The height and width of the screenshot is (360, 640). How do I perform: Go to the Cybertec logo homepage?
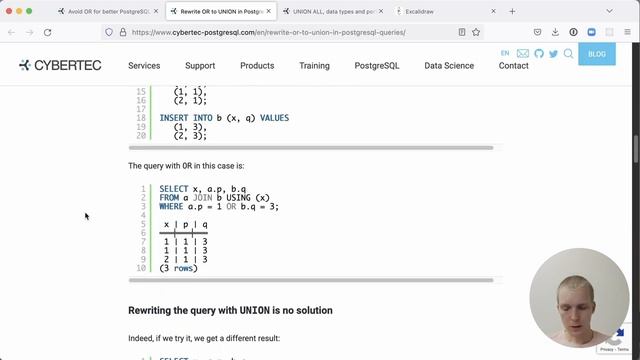(x=60, y=65)
